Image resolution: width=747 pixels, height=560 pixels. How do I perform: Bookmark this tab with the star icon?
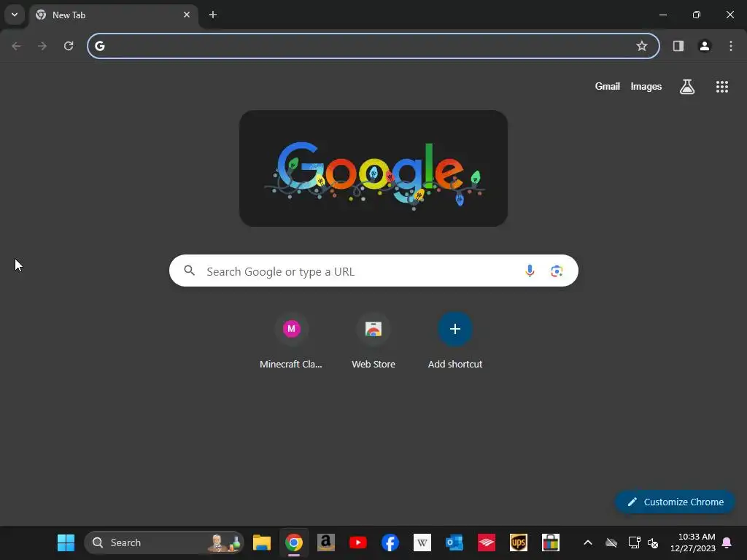tap(642, 46)
